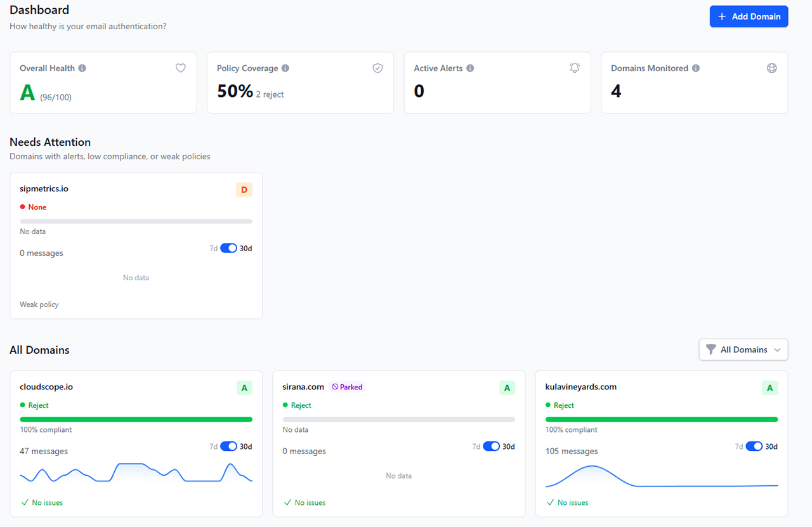Click the globe icon in Domains Monitored card
Screen dimensions: 812x527
(x=772, y=68)
